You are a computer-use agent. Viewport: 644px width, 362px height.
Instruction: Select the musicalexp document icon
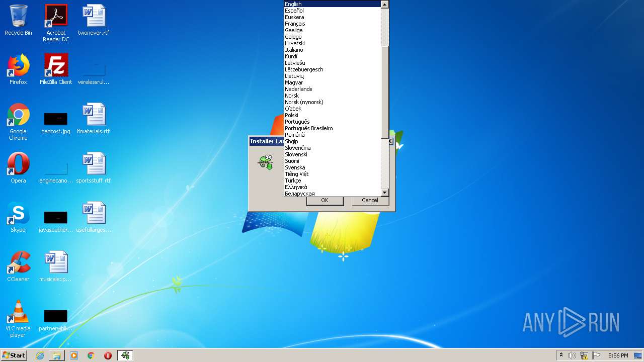[56, 266]
